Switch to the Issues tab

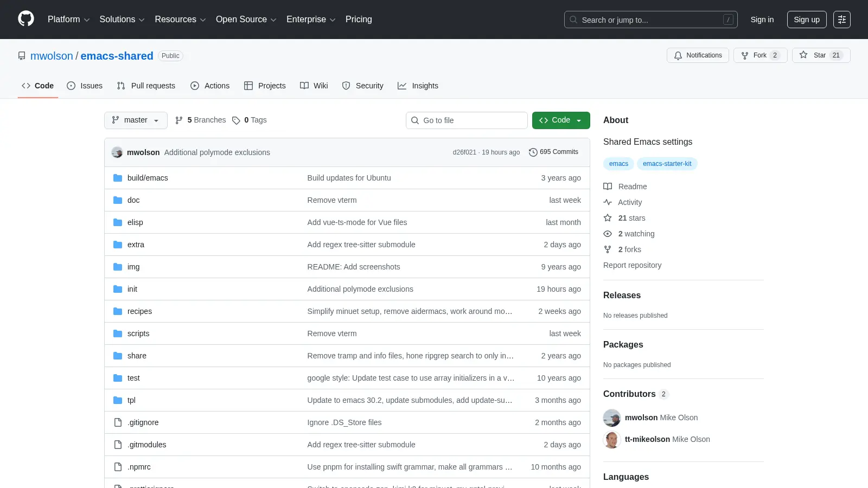85,86
